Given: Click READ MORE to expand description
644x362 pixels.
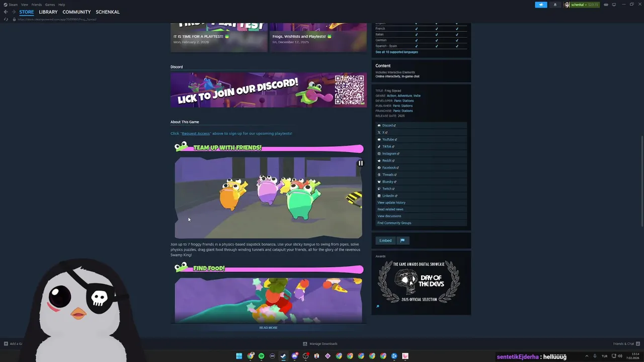Looking at the screenshot, I should click(x=268, y=328).
